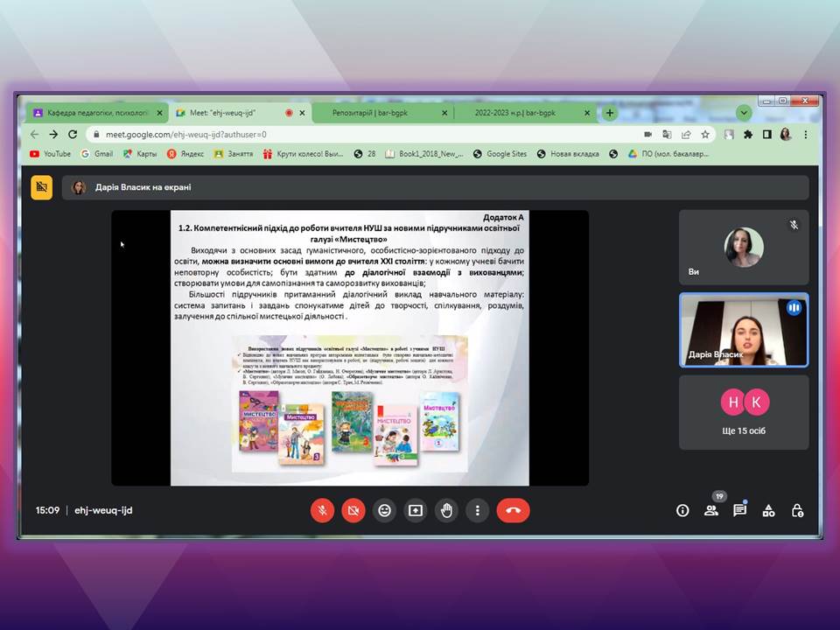Click pinned pause icon on Дарія Власик tile
Screen dimensions: 840x630
(794, 308)
